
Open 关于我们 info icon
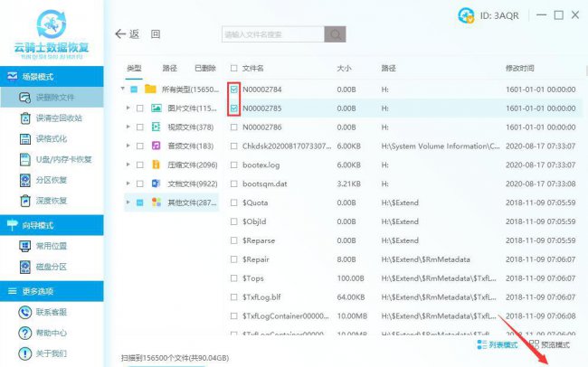pos(25,353)
